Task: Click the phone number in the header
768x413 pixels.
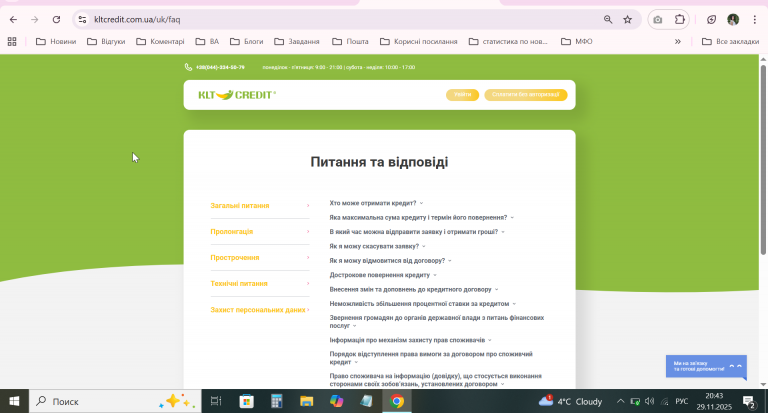Action: [220, 67]
